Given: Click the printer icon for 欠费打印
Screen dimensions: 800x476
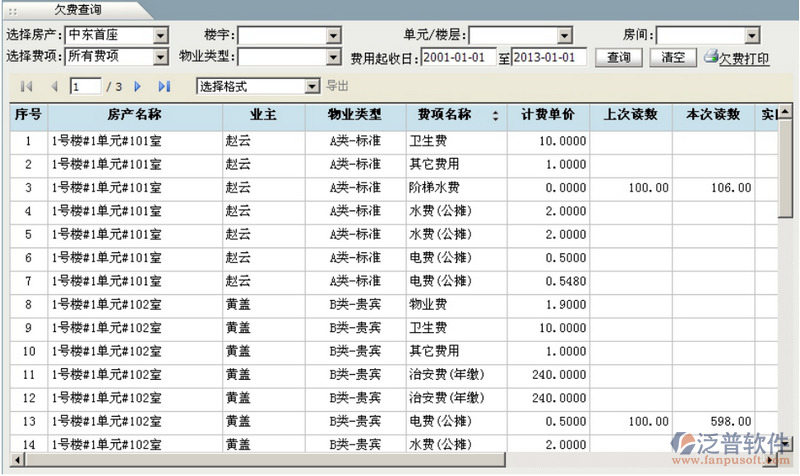Looking at the screenshot, I should click(x=711, y=57).
